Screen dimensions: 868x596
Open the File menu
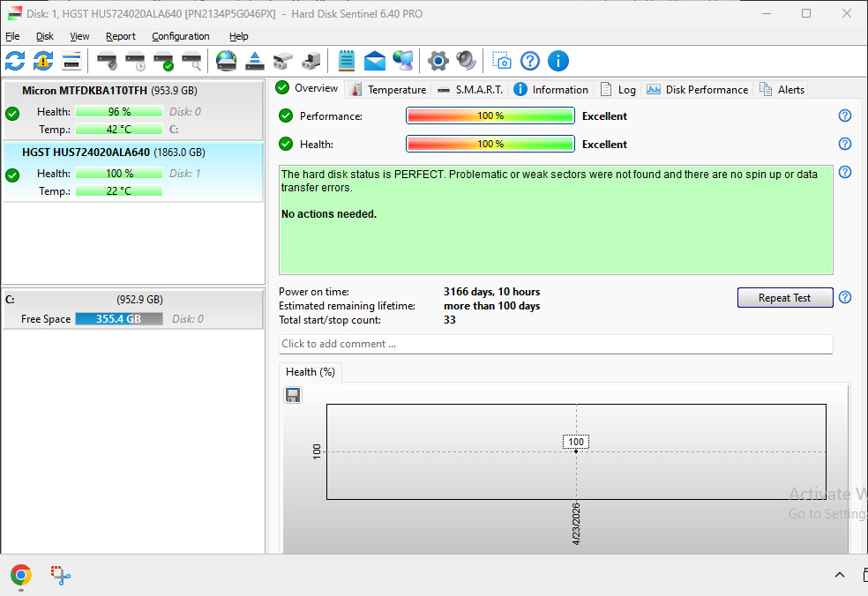coord(12,36)
